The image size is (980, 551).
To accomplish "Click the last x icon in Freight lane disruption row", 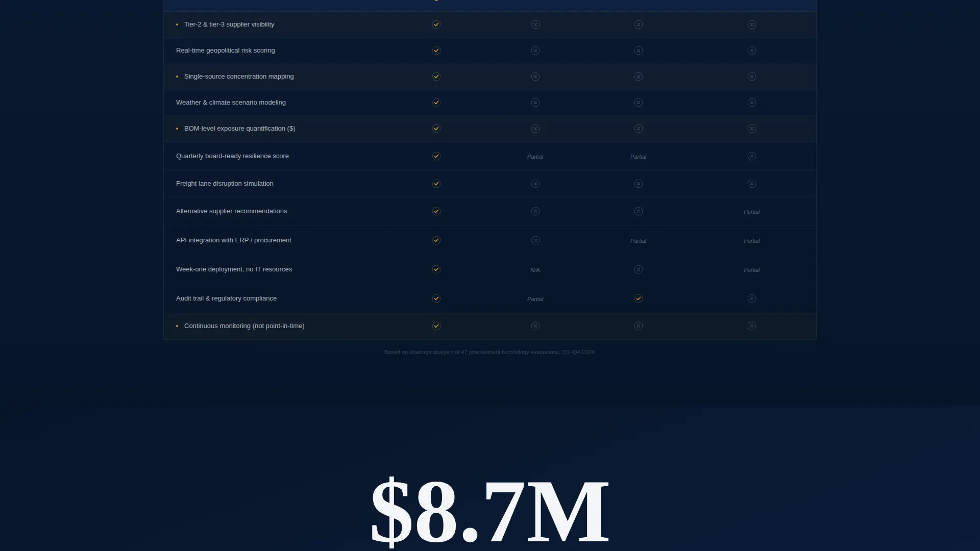I will (x=752, y=184).
